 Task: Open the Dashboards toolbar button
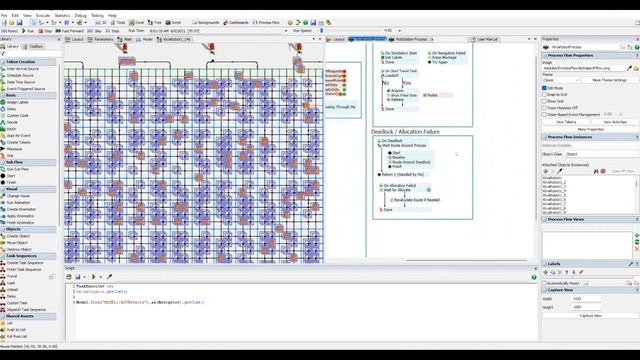[236, 23]
